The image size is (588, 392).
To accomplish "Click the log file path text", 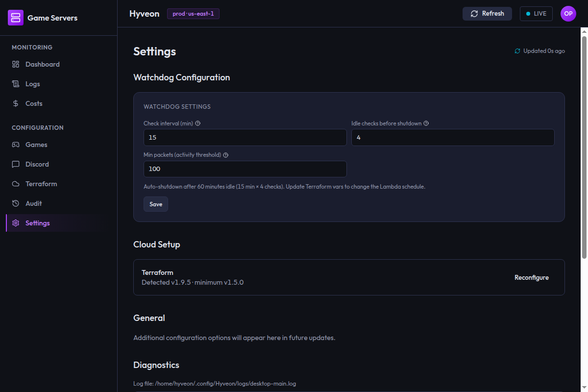I will point(215,384).
